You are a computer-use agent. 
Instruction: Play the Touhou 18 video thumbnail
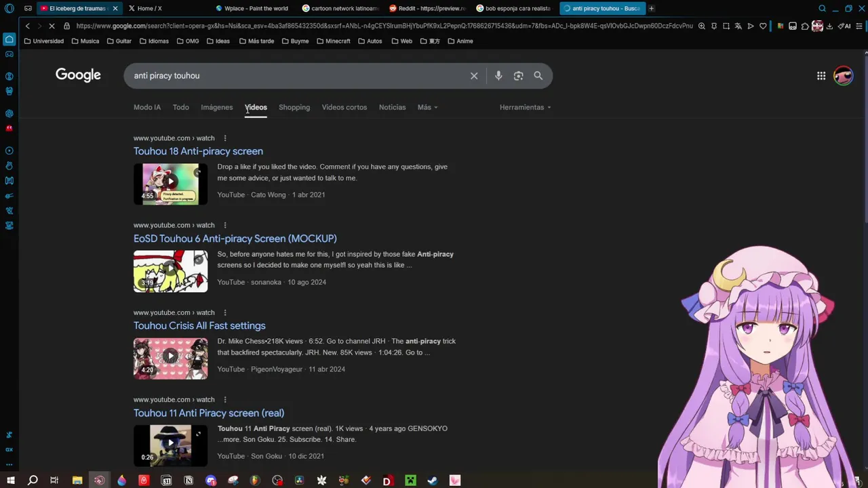(x=171, y=184)
